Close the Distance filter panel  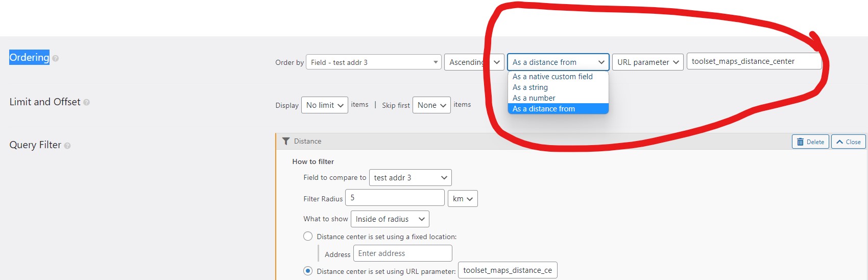click(x=849, y=142)
